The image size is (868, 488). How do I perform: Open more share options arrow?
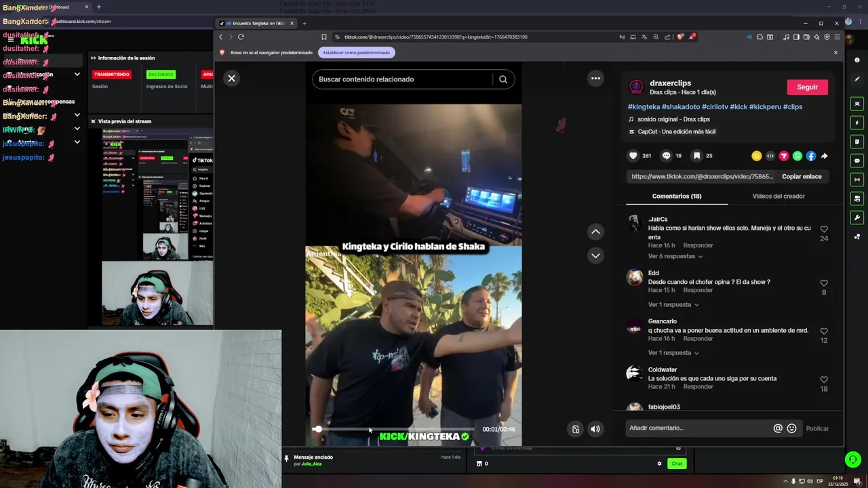[825, 156]
